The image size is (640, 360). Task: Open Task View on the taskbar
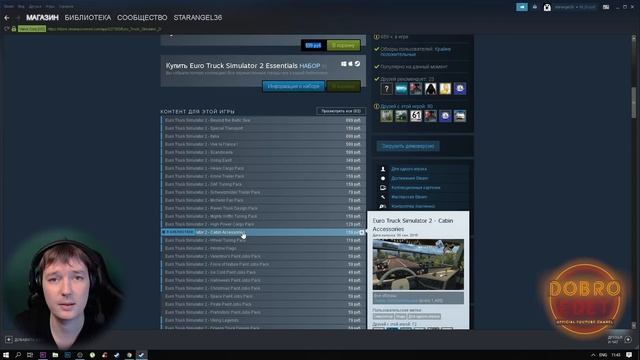(x=30, y=355)
